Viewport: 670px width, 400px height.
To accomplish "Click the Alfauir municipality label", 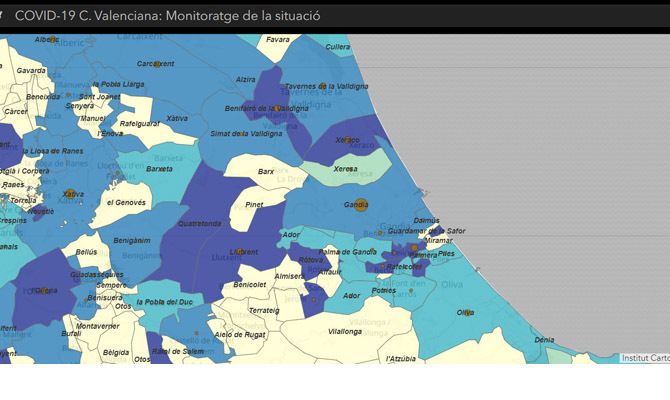I will pos(331,272).
